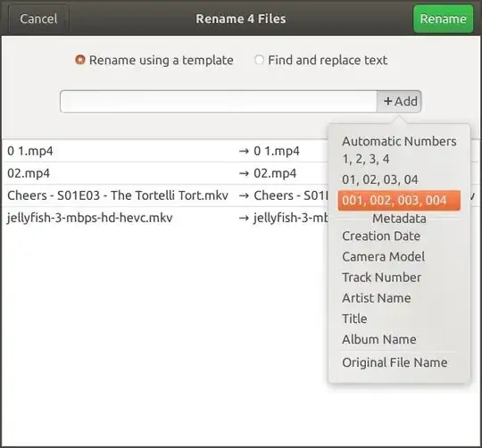
Task: Select the 0 1.mp4 file row
Action: click(x=165, y=151)
